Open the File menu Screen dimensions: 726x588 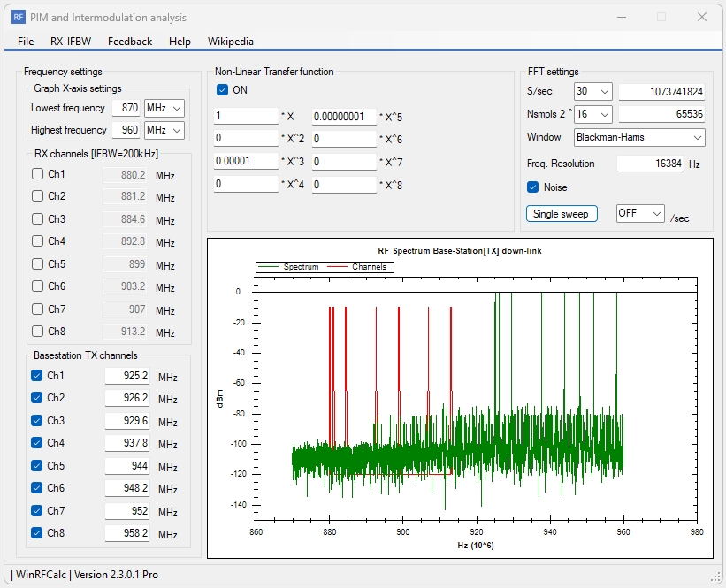pyautogui.click(x=25, y=42)
